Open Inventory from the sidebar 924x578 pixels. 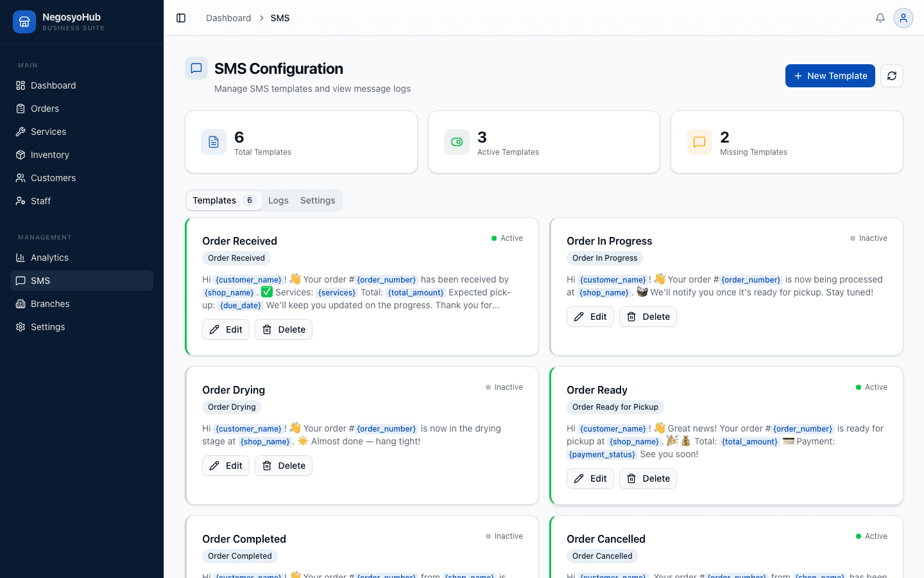point(49,155)
